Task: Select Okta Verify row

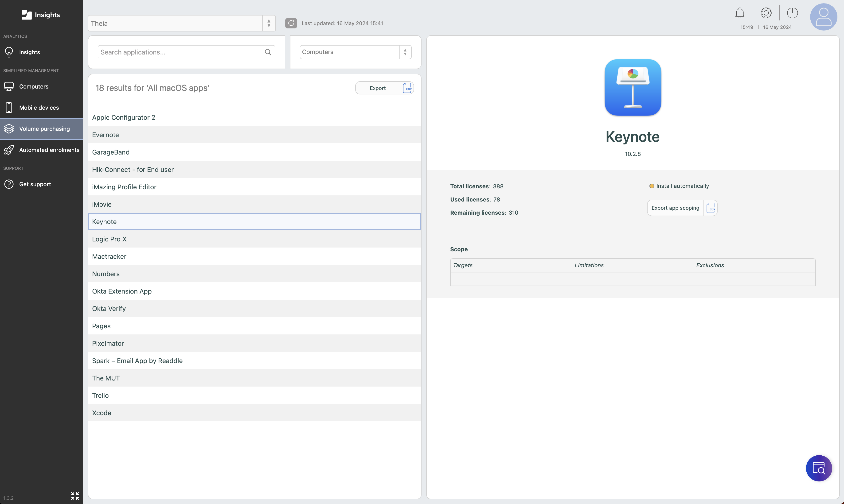Action: click(254, 308)
